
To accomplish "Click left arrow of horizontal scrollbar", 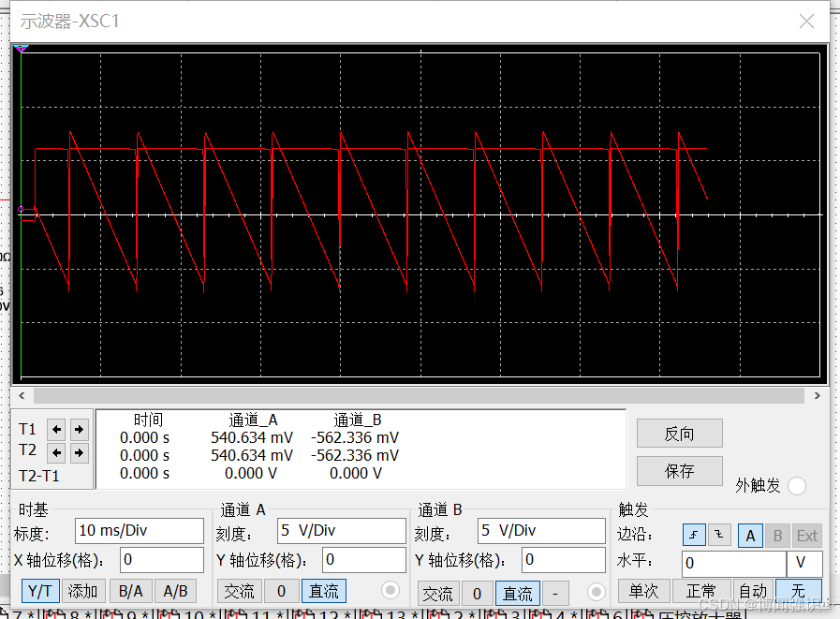I will coord(22,395).
